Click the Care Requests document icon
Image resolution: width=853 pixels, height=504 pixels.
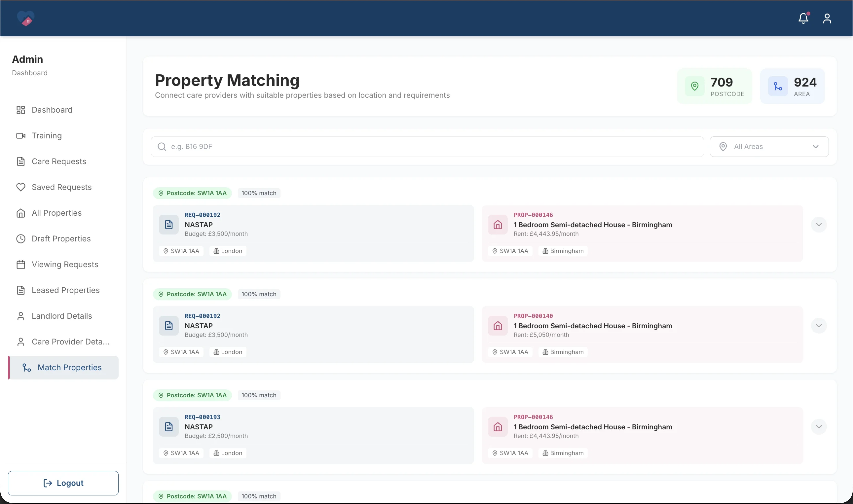point(21,161)
